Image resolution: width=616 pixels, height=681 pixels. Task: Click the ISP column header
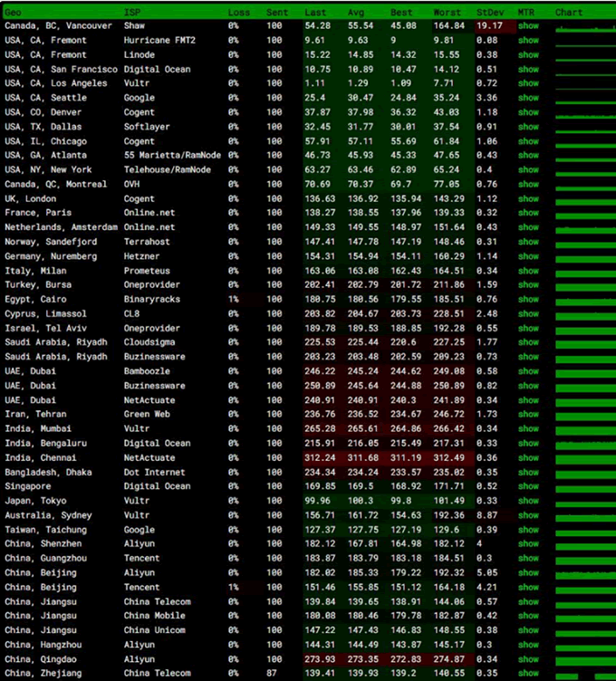(x=132, y=13)
